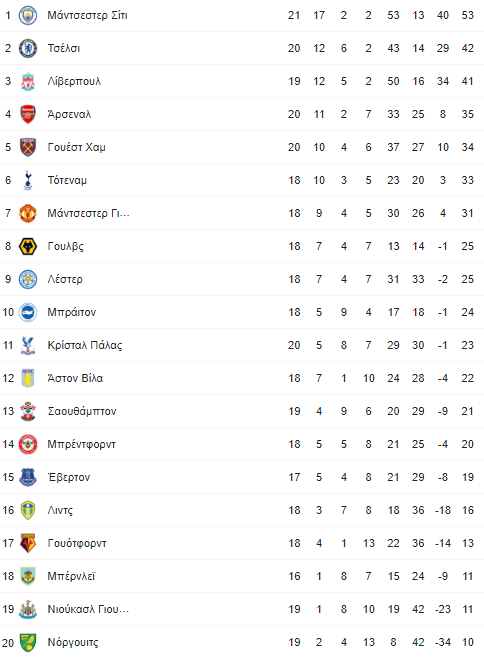Click the Norwich canary crest
484x670 pixels.
tap(28, 642)
